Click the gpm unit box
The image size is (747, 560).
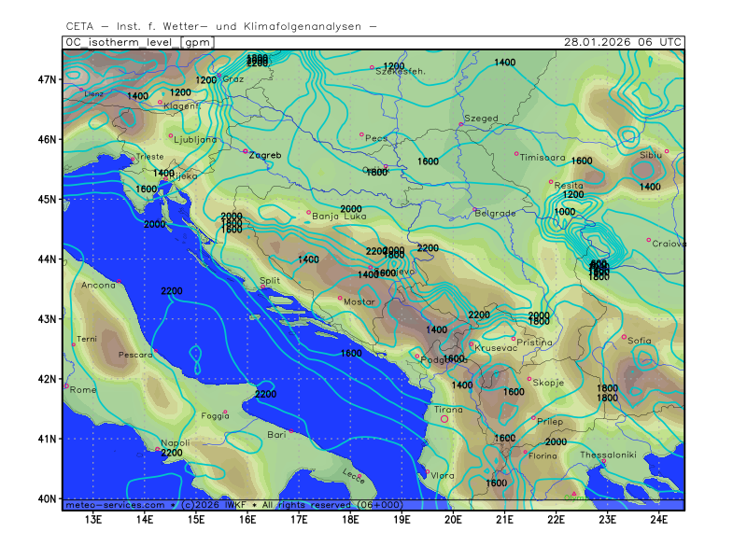tap(198, 42)
